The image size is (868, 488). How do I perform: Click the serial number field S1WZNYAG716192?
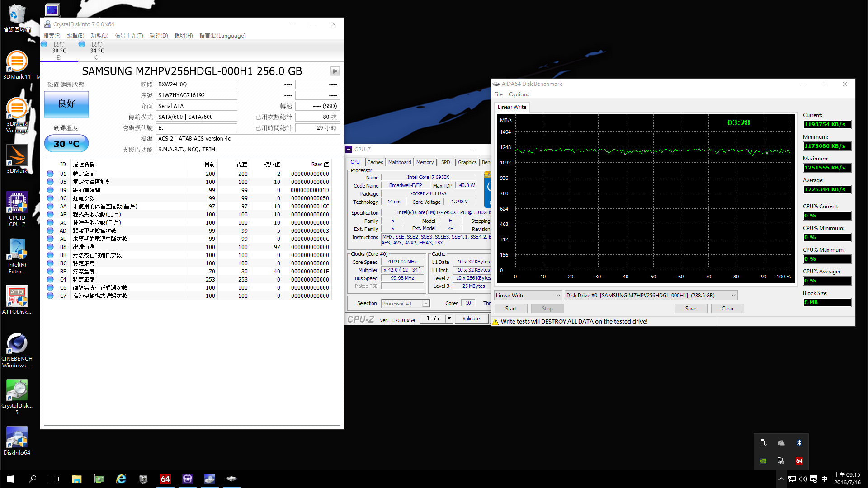pos(197,95)
